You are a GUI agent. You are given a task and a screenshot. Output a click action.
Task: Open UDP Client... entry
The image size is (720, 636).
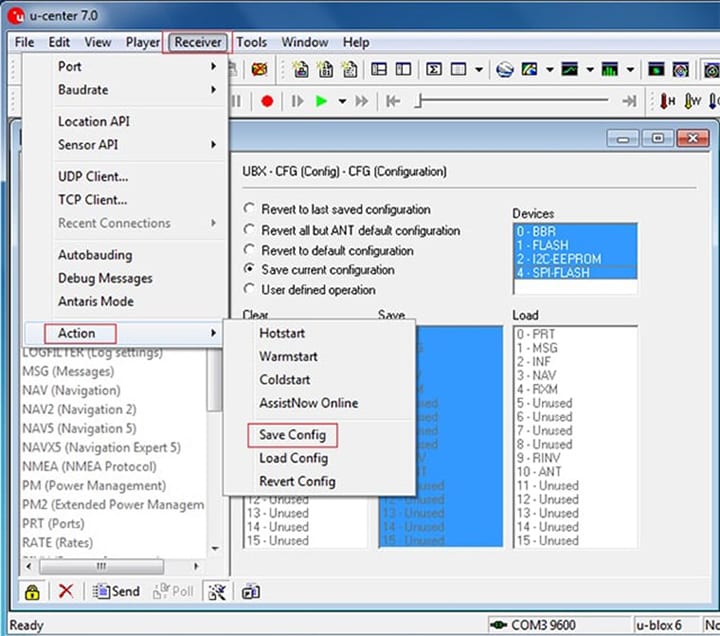click(x=125, y=176)
